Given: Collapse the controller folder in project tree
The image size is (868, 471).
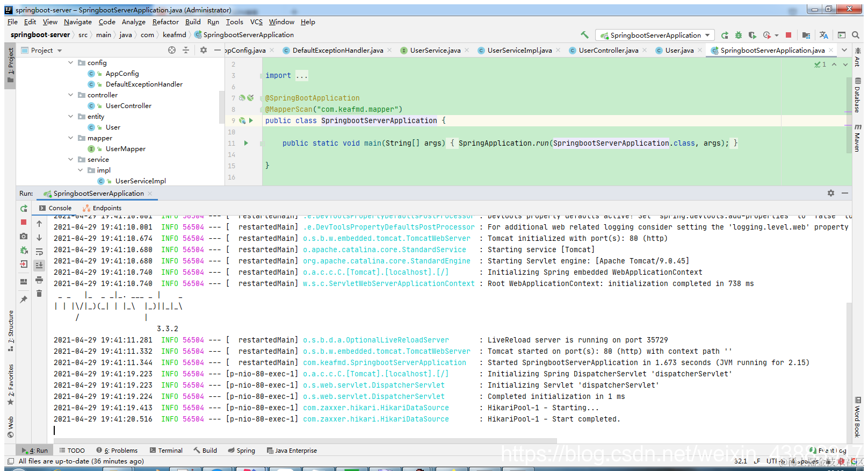Looking at the screenshot, I should coord(71,95).
